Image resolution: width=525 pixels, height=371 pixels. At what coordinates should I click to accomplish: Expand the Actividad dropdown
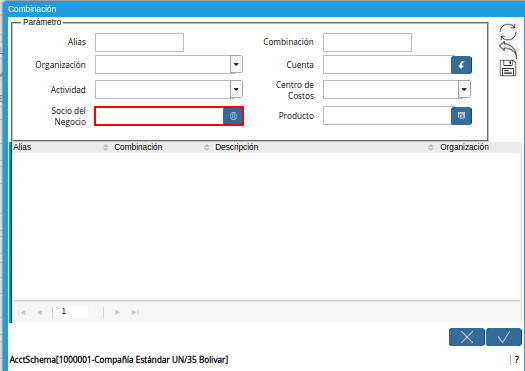coord(236,89)
